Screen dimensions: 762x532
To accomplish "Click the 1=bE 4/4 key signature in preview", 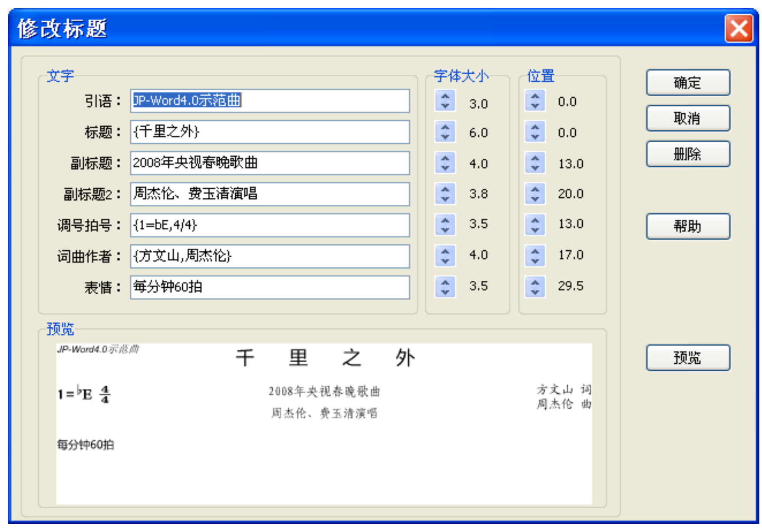I will [84, 394].
